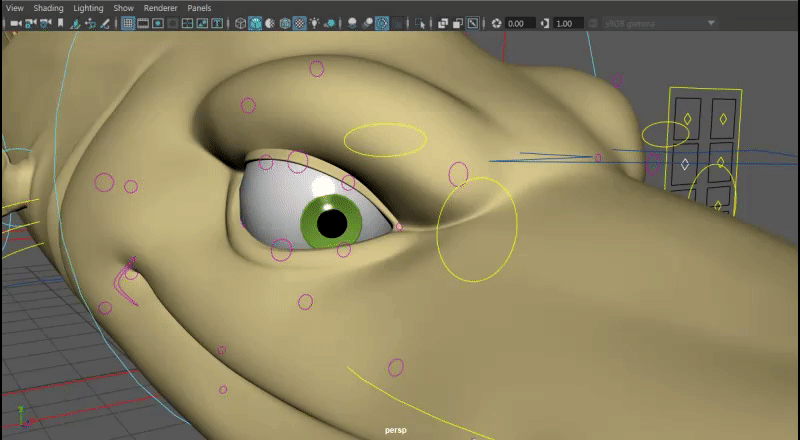Toggle the Field Chart display
The width and height of the screenshot is (800, 440).
(187, 23)
